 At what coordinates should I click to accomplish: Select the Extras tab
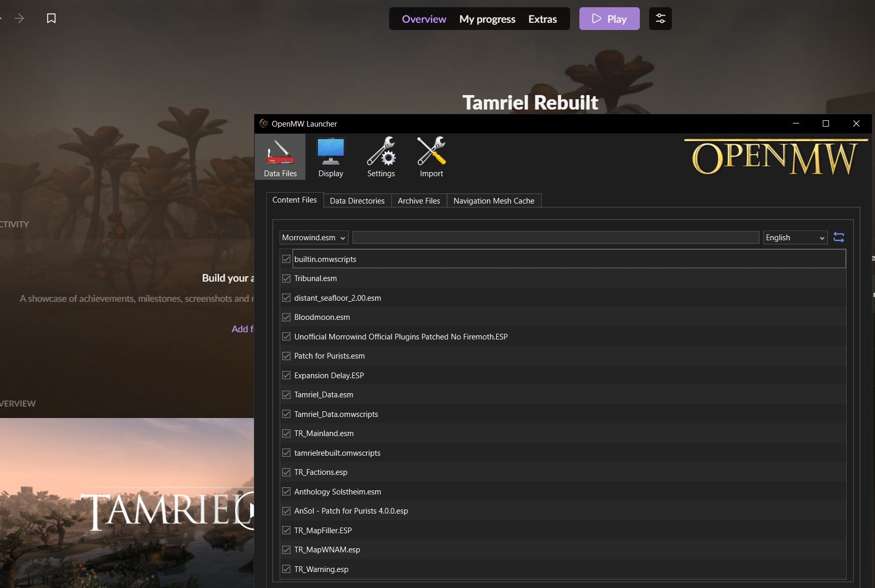pyautogui.click(x=543, y=19)
